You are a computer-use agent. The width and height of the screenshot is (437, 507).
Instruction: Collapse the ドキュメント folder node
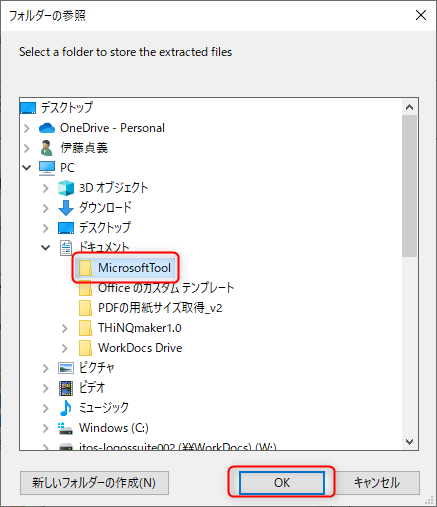pos(46,248)
